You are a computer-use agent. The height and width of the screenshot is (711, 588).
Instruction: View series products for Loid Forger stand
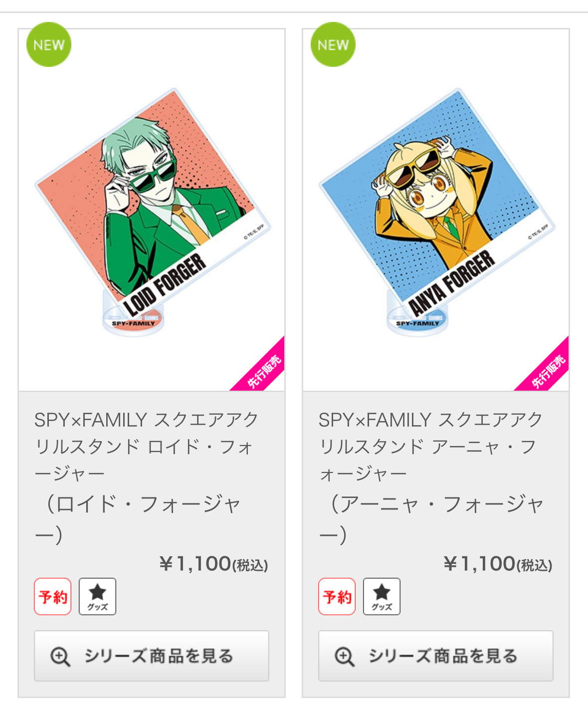pos(152,656)
